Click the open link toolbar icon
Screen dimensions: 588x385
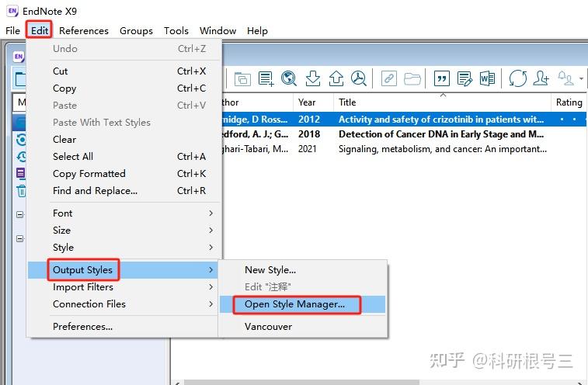tap(389, 78)
